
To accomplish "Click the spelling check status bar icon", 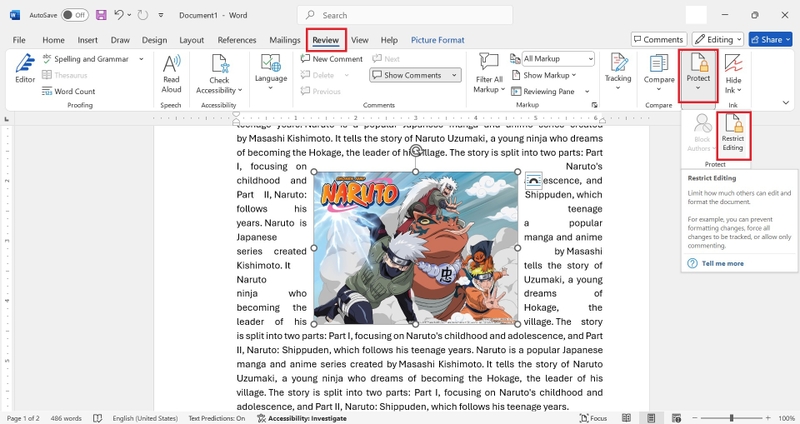I will click(x=97, y=418).
